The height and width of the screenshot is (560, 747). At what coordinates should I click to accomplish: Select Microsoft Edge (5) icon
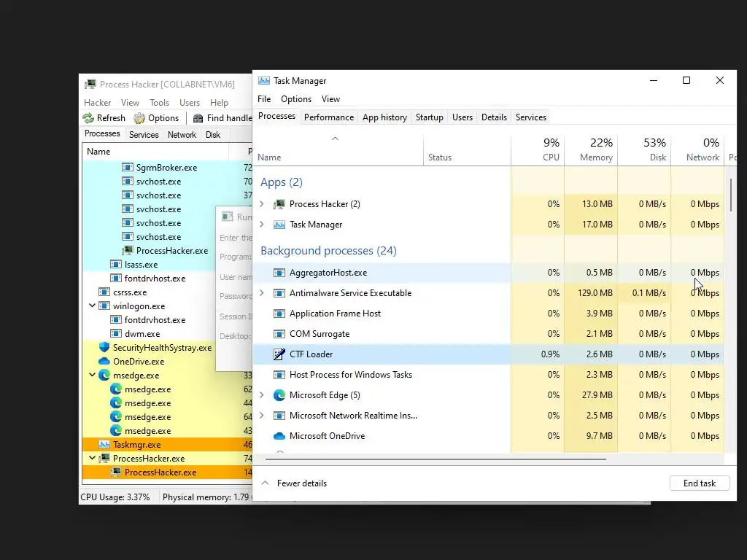click(279, 395)
